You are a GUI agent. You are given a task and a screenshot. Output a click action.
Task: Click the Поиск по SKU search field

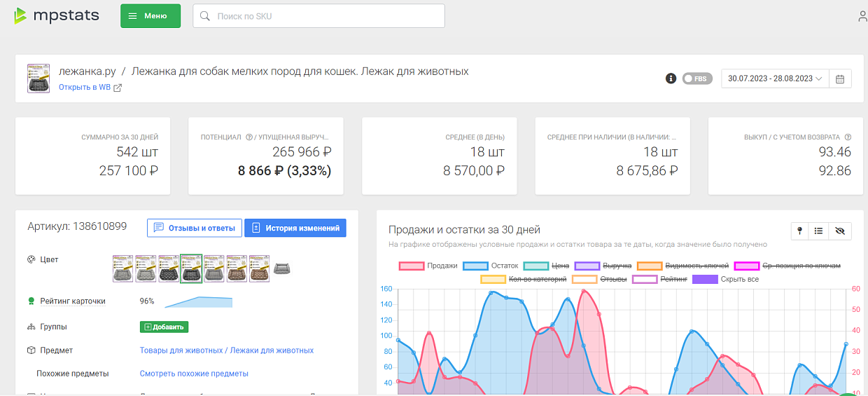click(x=318, y=16)
